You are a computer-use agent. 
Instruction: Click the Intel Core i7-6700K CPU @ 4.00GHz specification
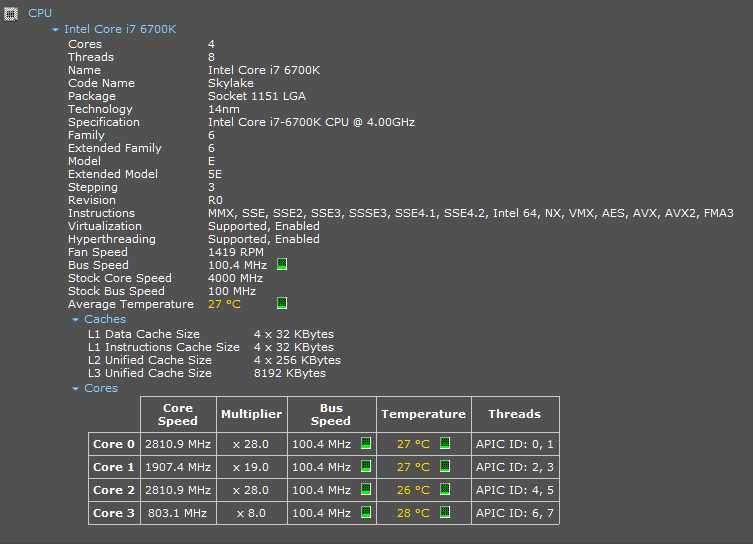pyautogui.click(x=311, y=122)
